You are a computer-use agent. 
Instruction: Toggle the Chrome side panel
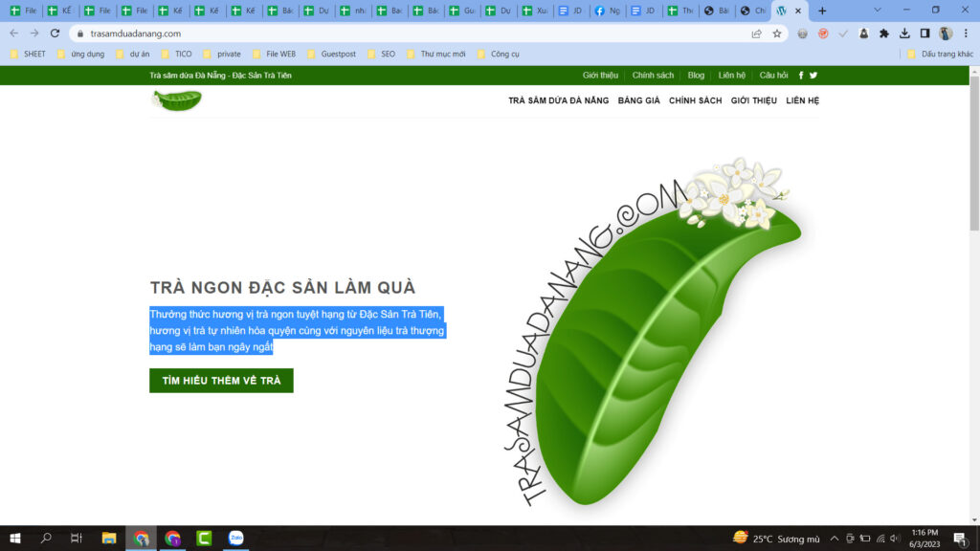click(x=924, y=33)
